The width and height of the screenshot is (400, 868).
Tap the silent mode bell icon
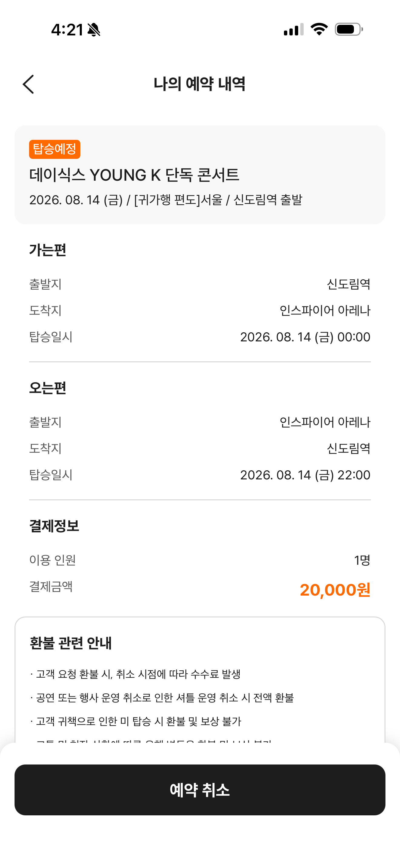94,30
